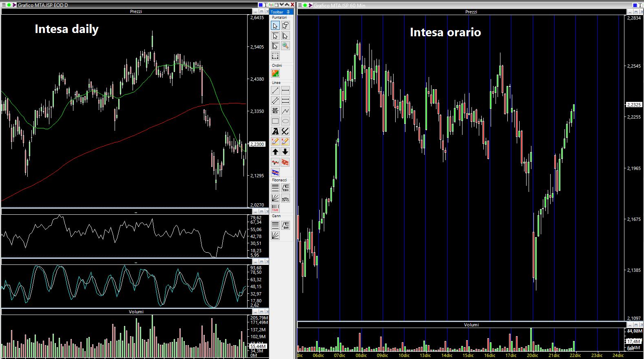This screenshot has height=359, width=644.
Task: Click the candlestick style icon in daily titlebar
Action: click(x=271, y=5)
